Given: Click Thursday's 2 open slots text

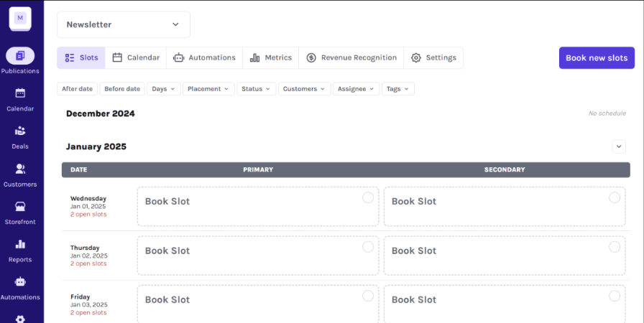Looking at the screenshot, I should (88, 263).
